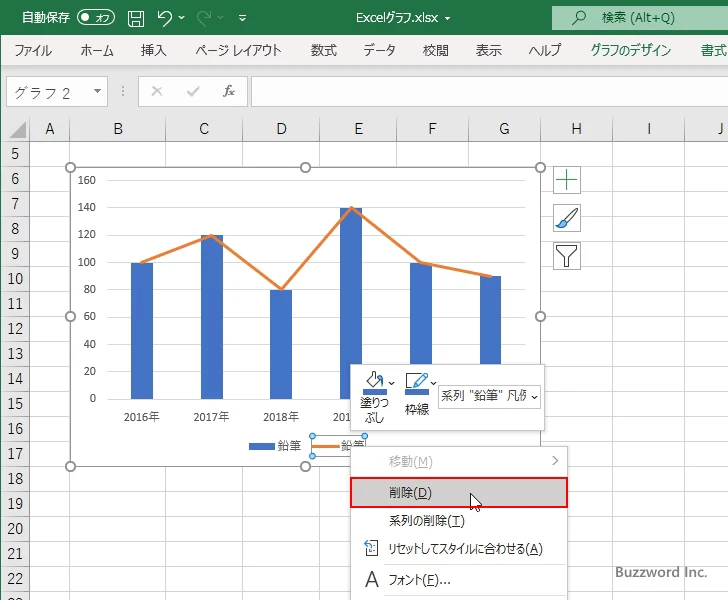The width and height of the screenshot is (728, 600).
Task: Open the データ tab
Action: click(379, 50)
